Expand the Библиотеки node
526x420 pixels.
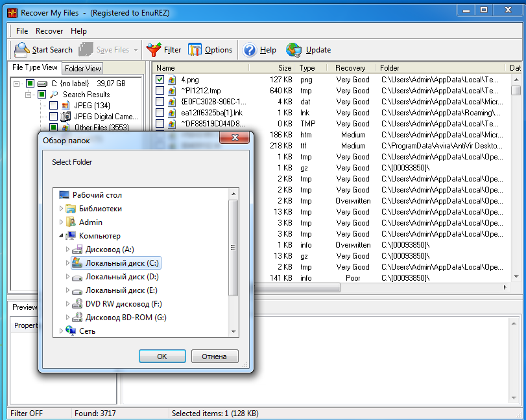point(61,209)
